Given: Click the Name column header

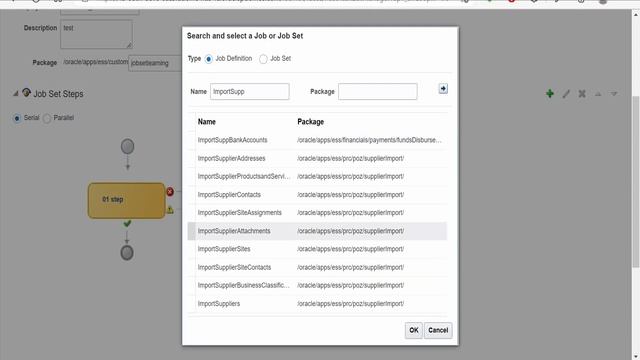Looking at the screenshot, I should 207,122.
